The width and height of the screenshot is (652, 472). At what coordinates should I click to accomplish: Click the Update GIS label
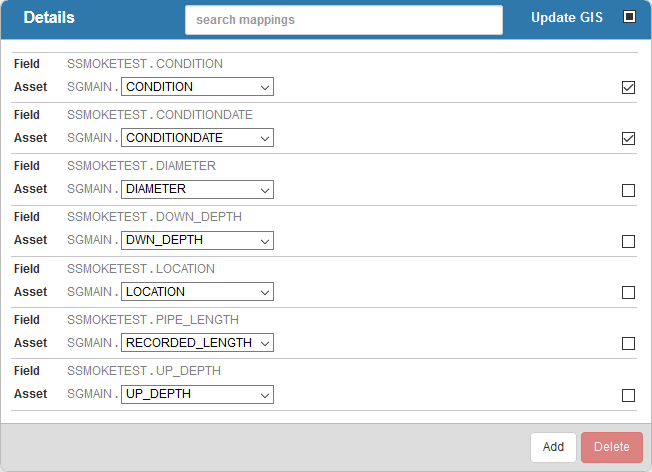click(x=567, y=17)
